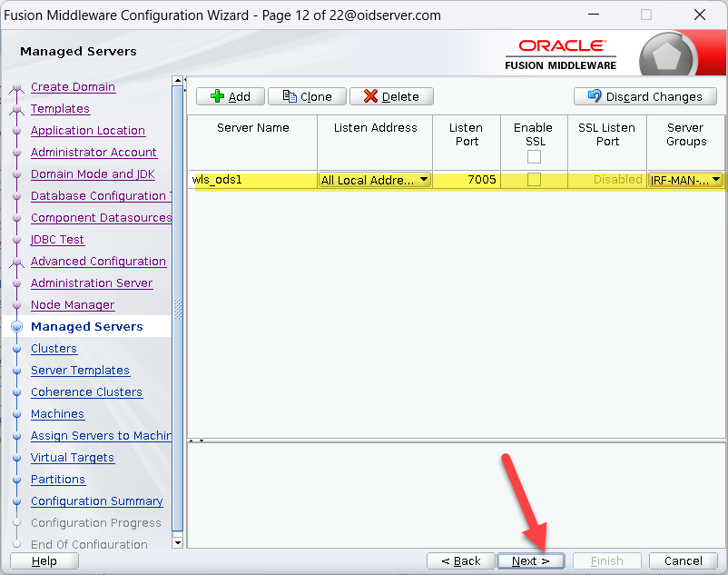Image resolution: width=728 pixels, height=575 pixels.
Task: Navigate to Domain Mode and JDK
Action: pyautogui.click(x=93, y=174)
